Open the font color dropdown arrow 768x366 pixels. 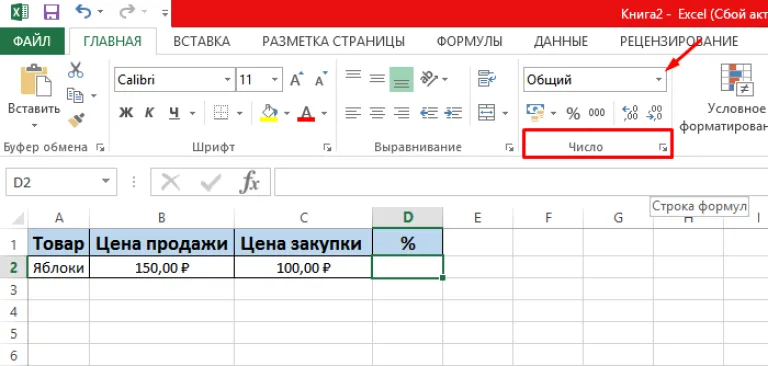coord(324,114)
